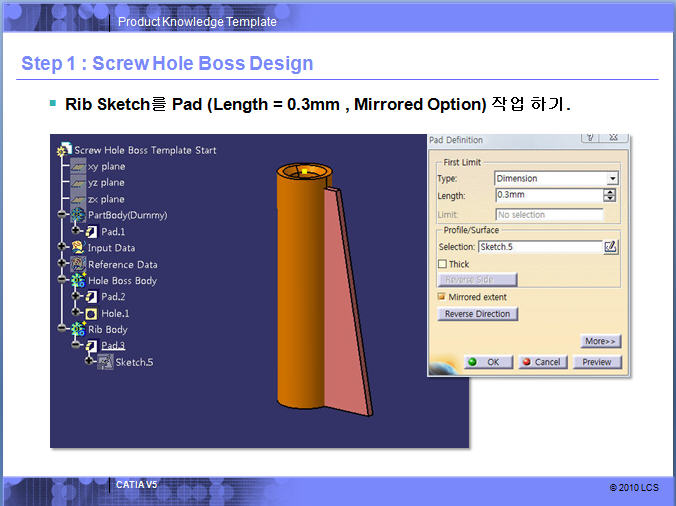Enable the Thick checkbox

tap(443, 264)
